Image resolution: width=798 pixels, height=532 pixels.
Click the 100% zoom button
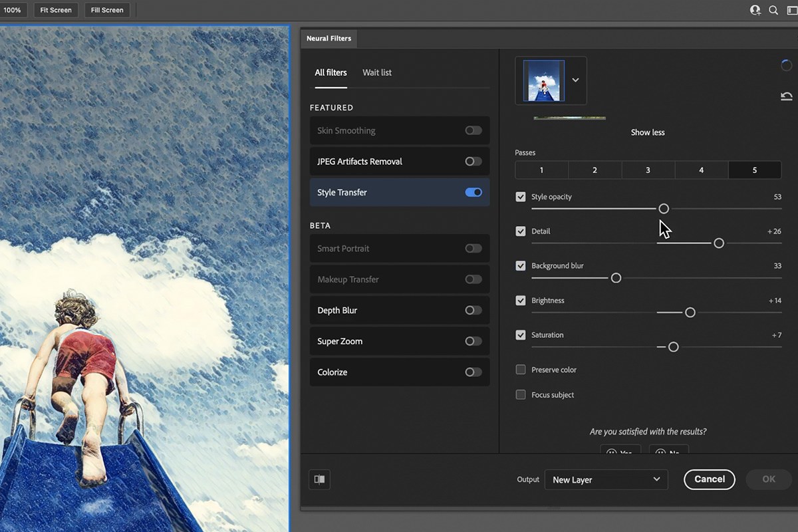(13, 10)
